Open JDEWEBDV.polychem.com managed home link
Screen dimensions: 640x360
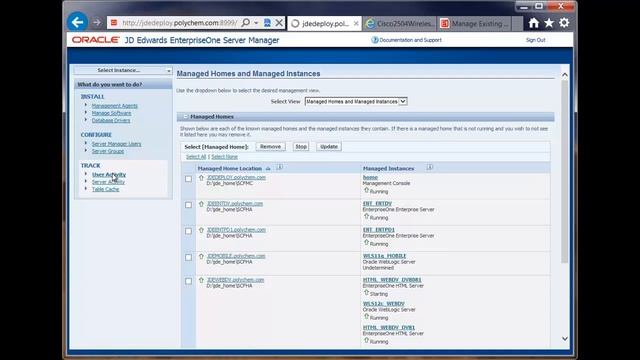pos(235,280)
